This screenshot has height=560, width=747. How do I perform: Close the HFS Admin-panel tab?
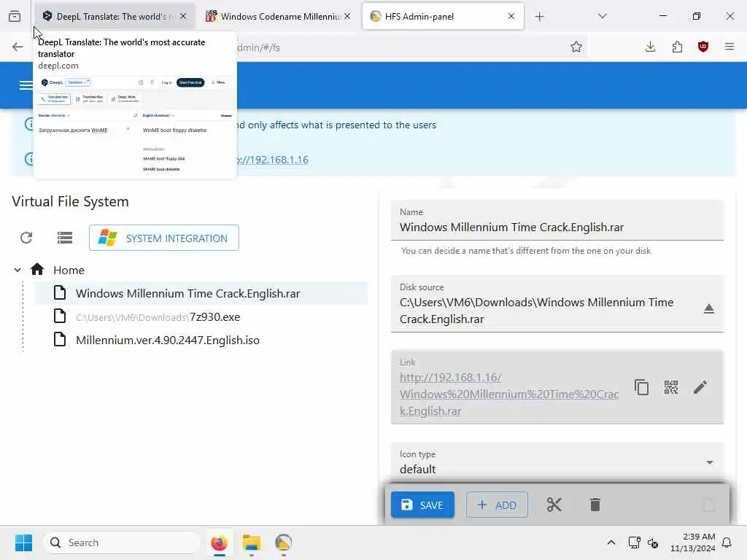[511, 16]
